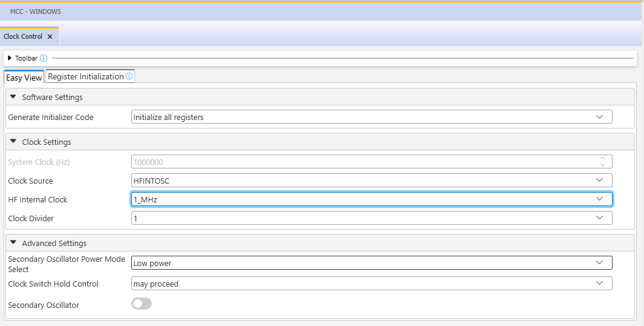Viewport: 644px width, 326px height.
Task: Decrease System Clock value with down arrow
Action: pyautogui.click(x=602, y=165)
